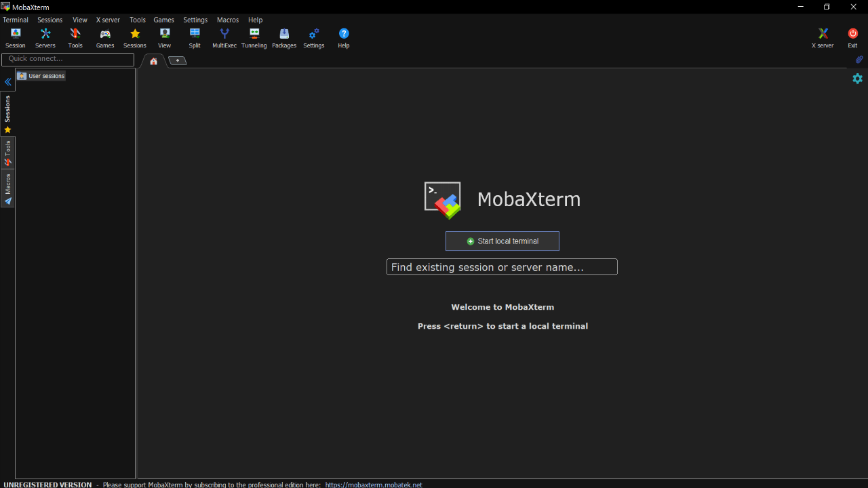Open the Sessions star toolbar icon
The width and height of the screenshot is (868, 488).
pos(135,38)
